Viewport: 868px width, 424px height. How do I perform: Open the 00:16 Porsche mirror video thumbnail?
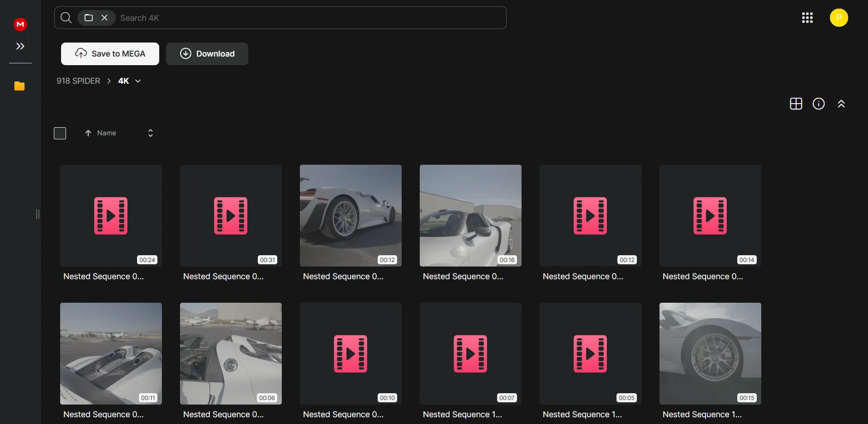[x=470, y=215]
